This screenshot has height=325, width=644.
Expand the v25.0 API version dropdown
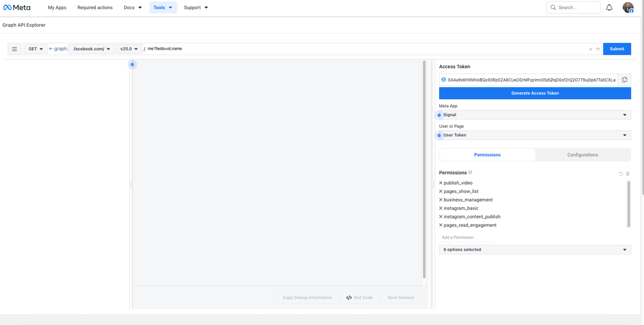129,49
